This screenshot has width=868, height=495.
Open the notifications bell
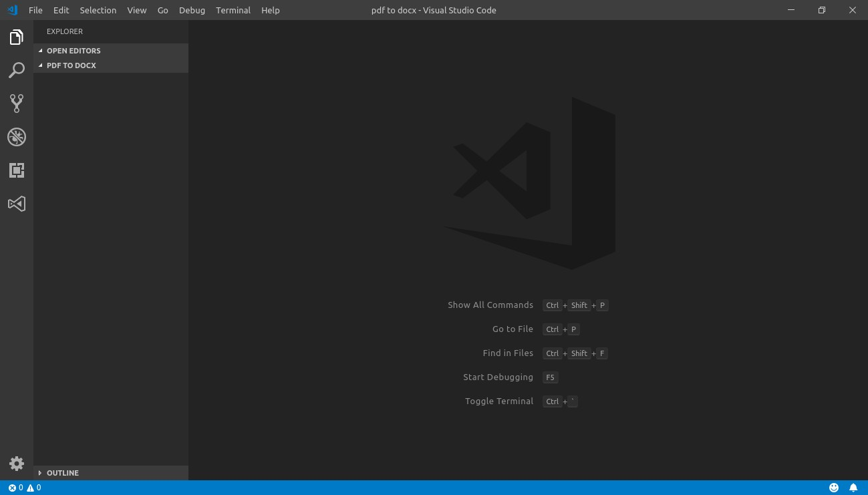[853, 488]
